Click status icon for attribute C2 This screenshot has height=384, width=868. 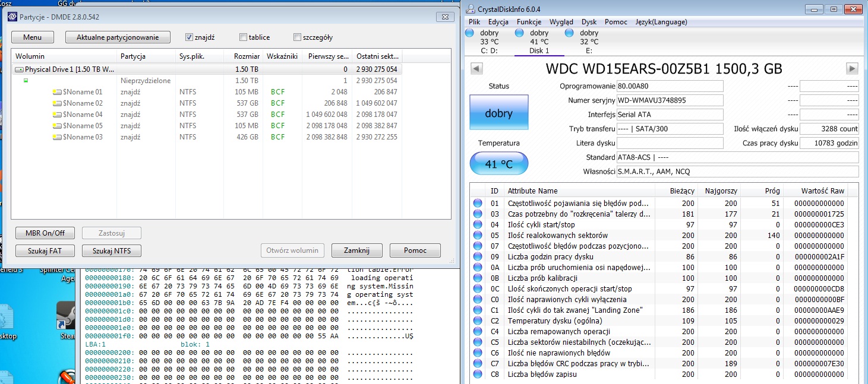[478, 320]
